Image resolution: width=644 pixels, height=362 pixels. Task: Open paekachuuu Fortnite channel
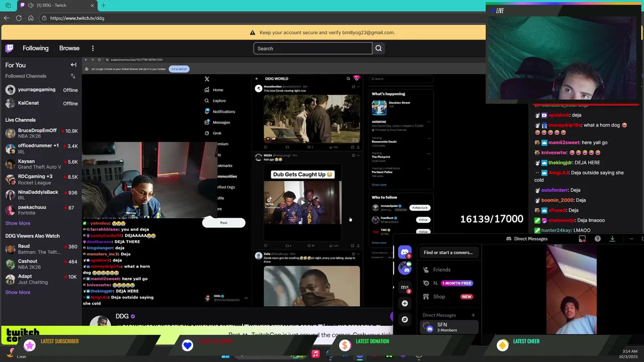[x=41, y=210]
